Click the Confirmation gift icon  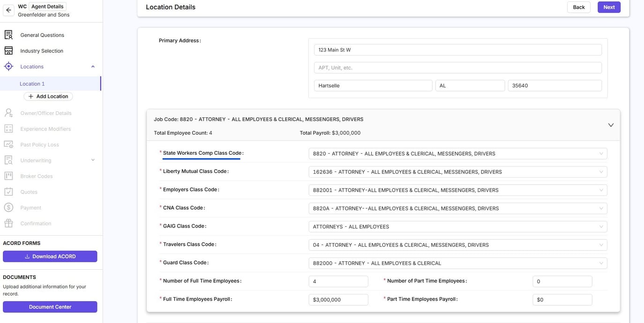8,223
